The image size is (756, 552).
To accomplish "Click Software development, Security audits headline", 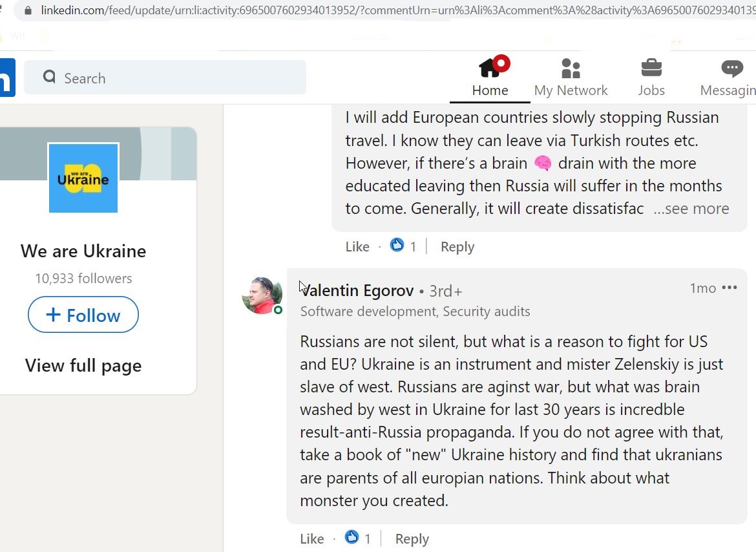I will click(415, 312).
